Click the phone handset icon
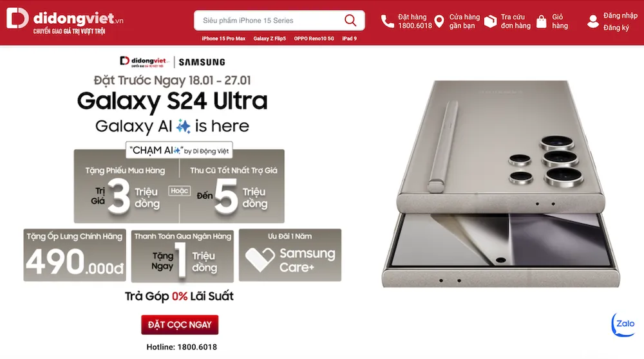The height and width of the screenshot is (359, 644). pos(387,21)
